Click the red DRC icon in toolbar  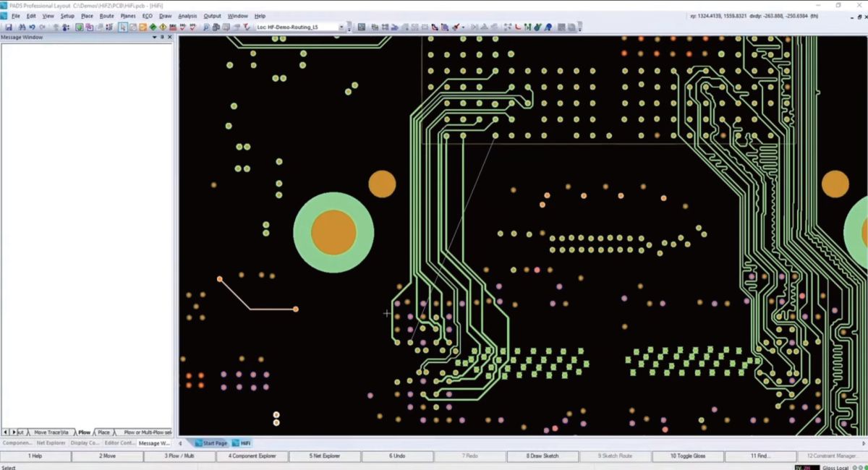173,27
